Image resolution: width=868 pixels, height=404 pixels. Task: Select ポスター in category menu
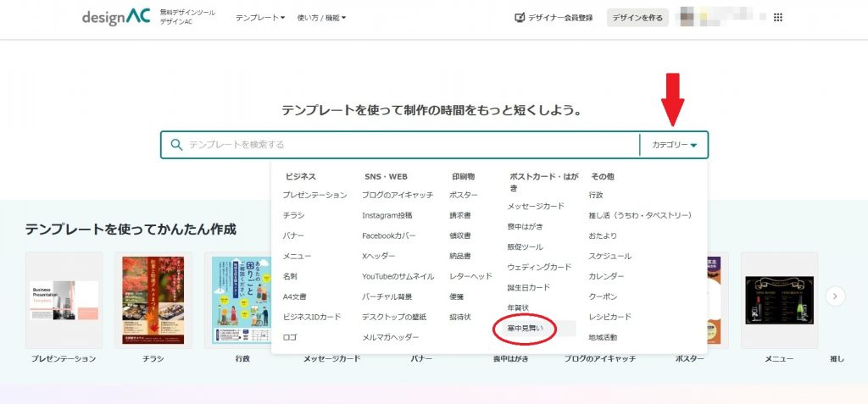(464, 195)
